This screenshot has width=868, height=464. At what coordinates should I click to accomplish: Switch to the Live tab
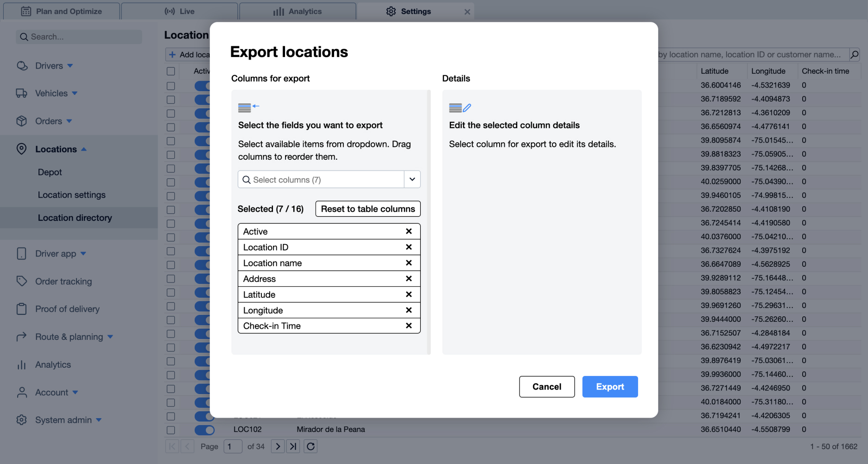[x=179, y=11]
